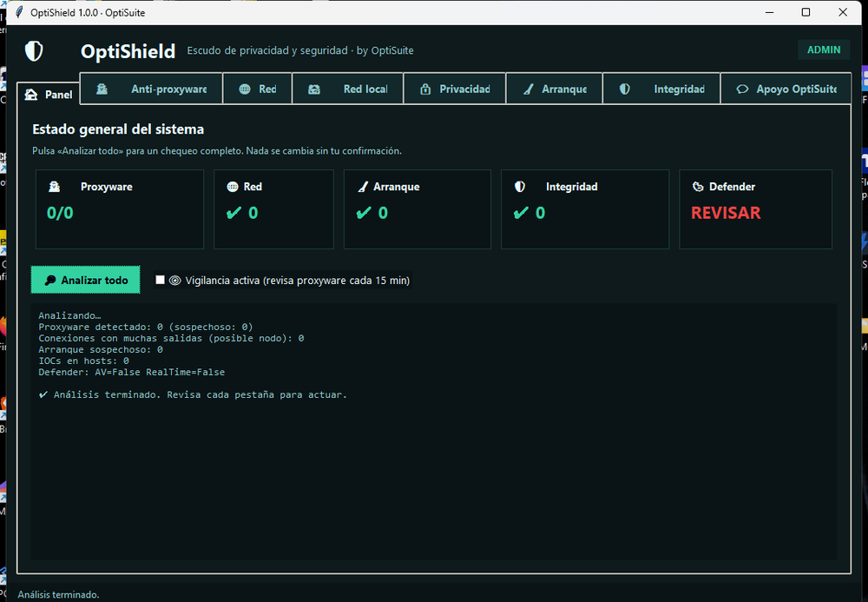This screenshot has width=868, height=602.
Task: Open the Arranque tab
Action: 554,89
